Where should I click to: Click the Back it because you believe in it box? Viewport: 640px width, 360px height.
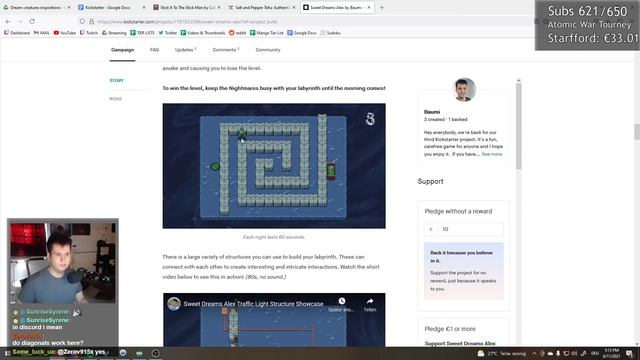(x=464, y=271)
